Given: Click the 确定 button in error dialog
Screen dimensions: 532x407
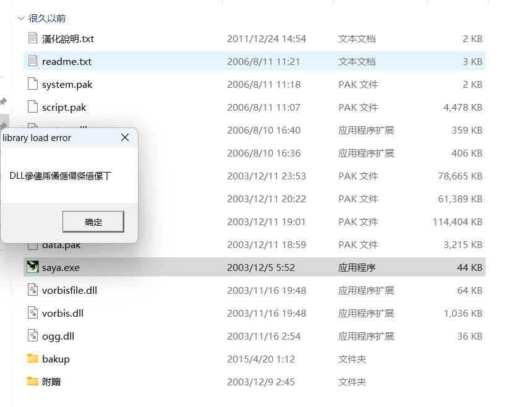Looking at the screenshot, I should pyautogui.click(x=93, y=222).
